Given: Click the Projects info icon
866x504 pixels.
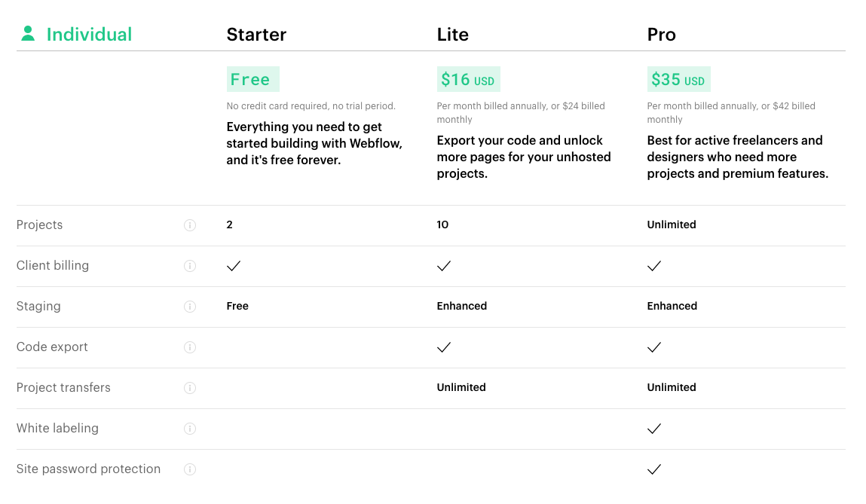Looking at the screenshot, I should (x=190, y=225).
